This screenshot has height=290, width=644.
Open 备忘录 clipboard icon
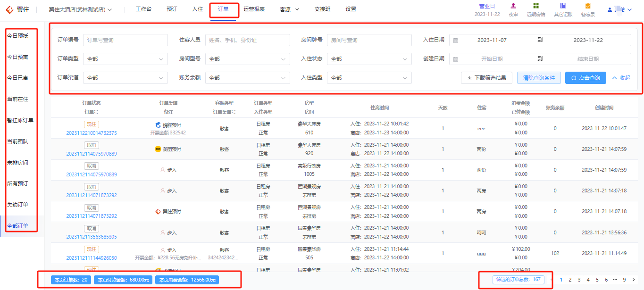[588, 6]
